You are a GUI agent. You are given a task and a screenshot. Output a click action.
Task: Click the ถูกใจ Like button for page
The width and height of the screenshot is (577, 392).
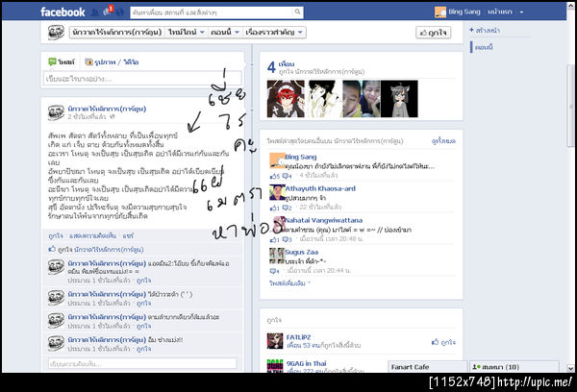click(433, 33)
